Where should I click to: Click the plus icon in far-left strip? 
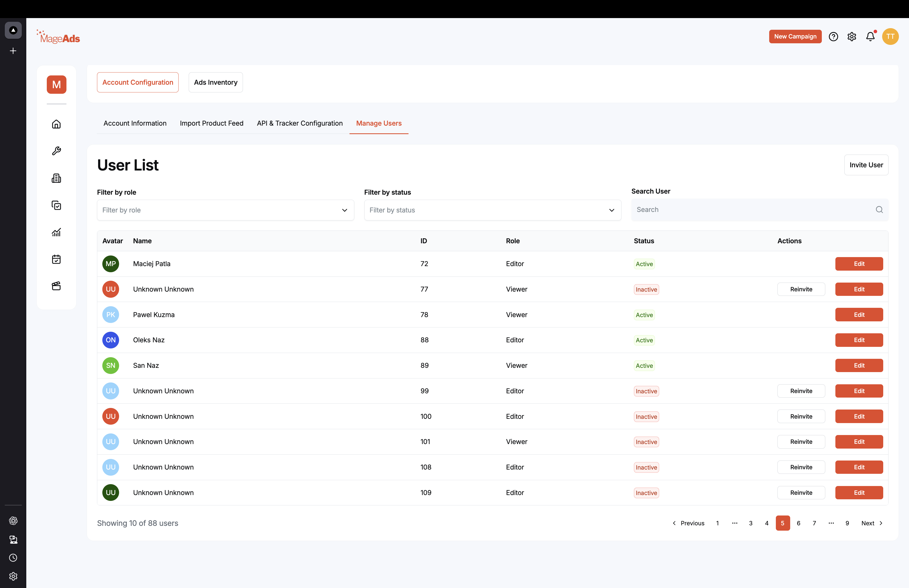click(x=13, y=51)
